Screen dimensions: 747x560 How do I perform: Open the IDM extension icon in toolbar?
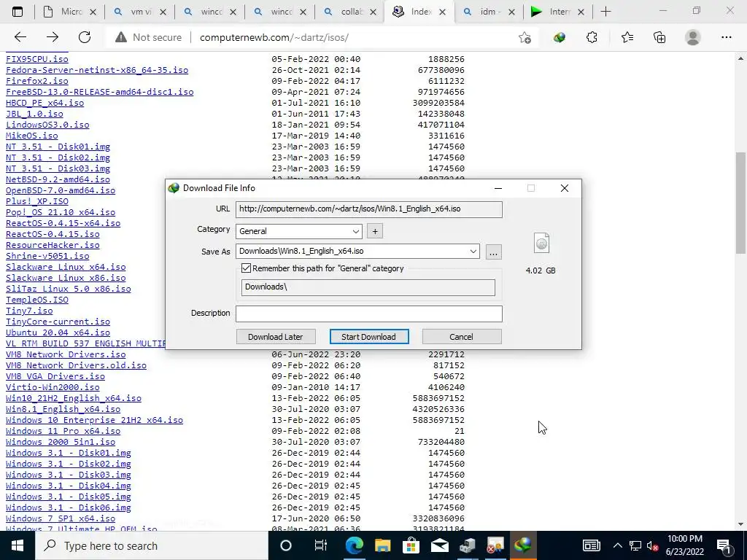click(x=560, y=37)
